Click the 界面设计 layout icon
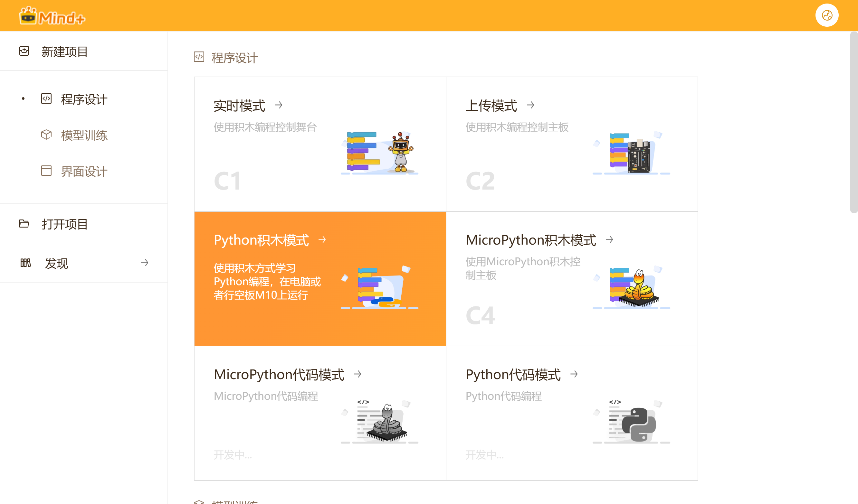The image size is (858, 504). (47, 171)
